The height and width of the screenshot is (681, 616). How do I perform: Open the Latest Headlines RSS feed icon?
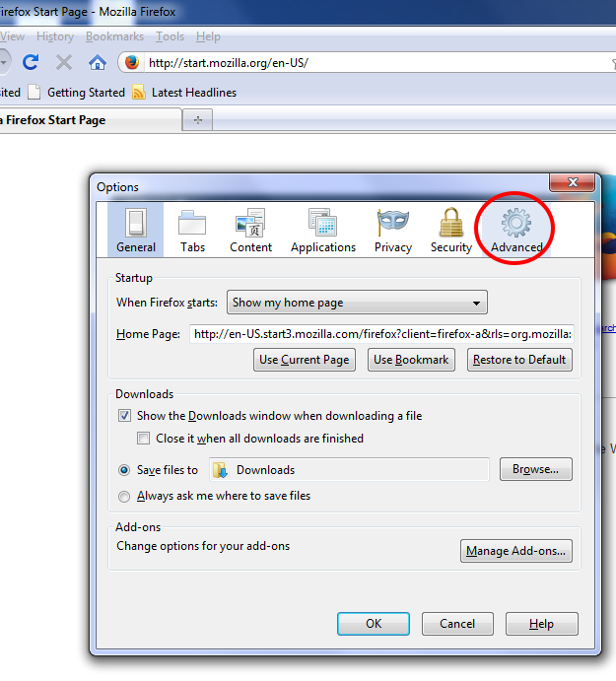click(139, 92)
